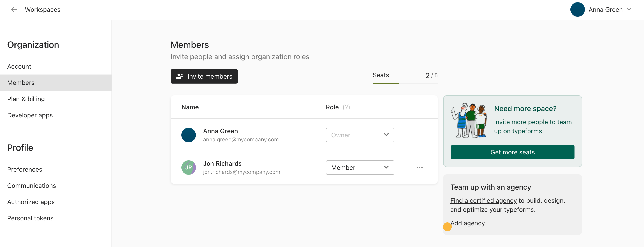Click the add-person icon on Invite members
Viewport: 644px width, 247px height.
[180, 76]
